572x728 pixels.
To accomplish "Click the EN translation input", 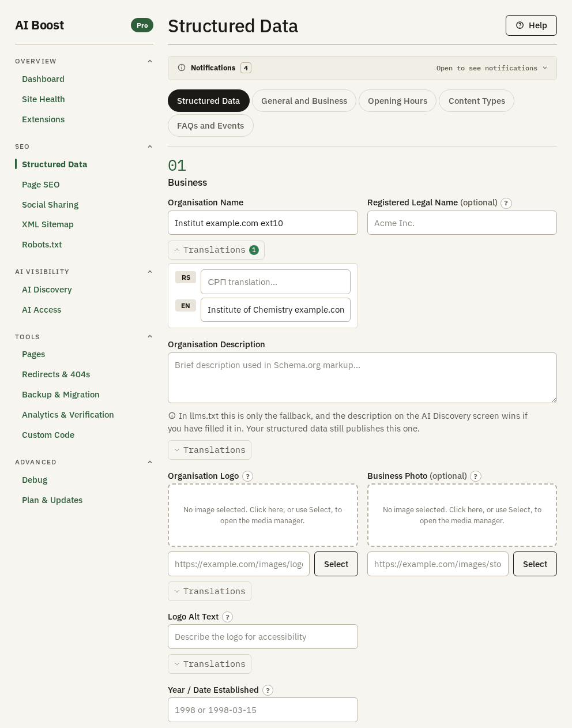I will click(x=276, y=310).
